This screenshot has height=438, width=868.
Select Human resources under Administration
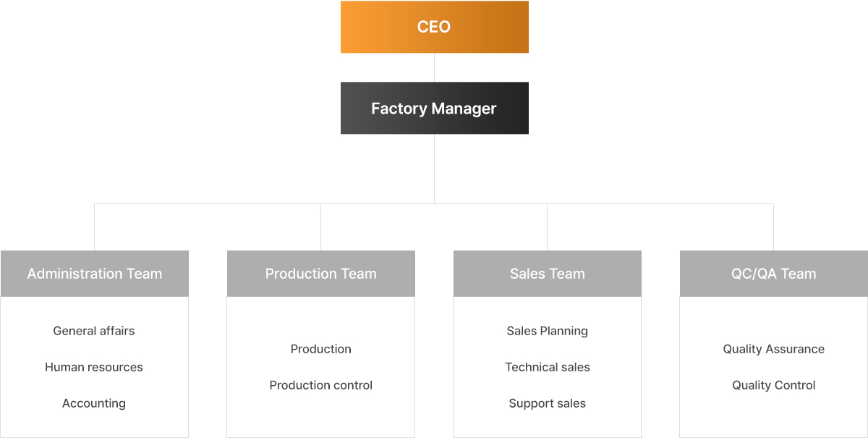tap(94, 367)
